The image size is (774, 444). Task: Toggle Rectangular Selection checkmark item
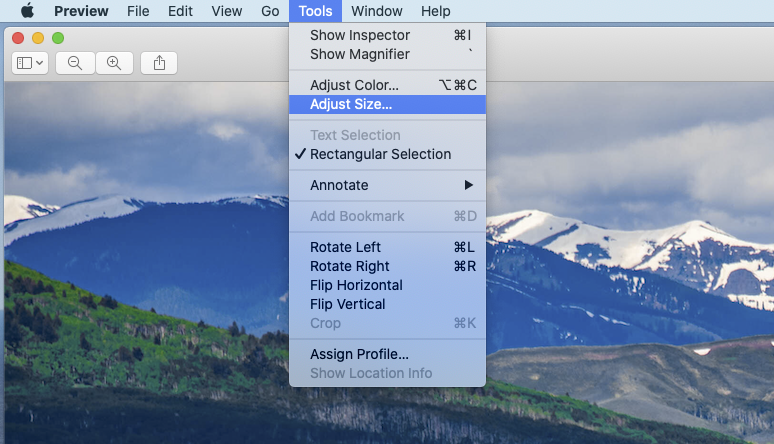click(387, 154)
